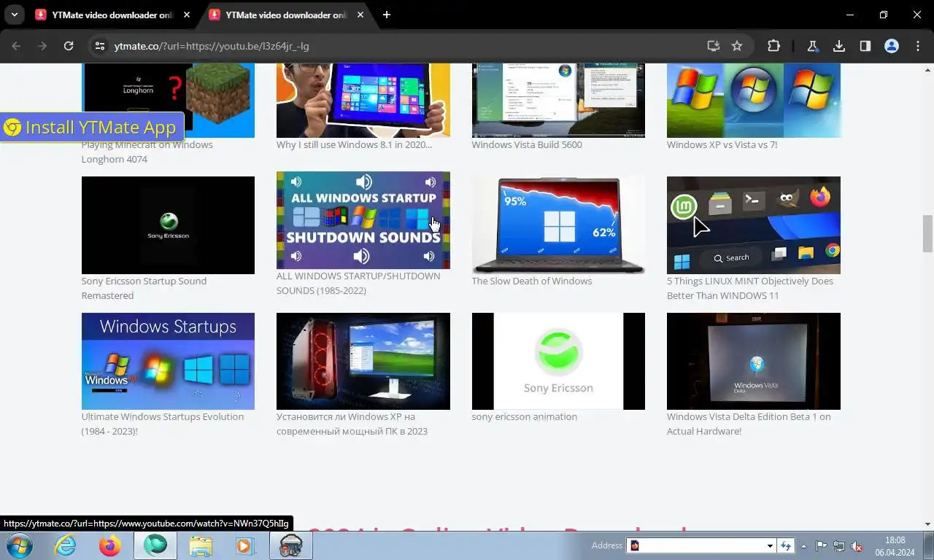Open the taskbar clock and date
934x560 pixels.
(895, 546)
